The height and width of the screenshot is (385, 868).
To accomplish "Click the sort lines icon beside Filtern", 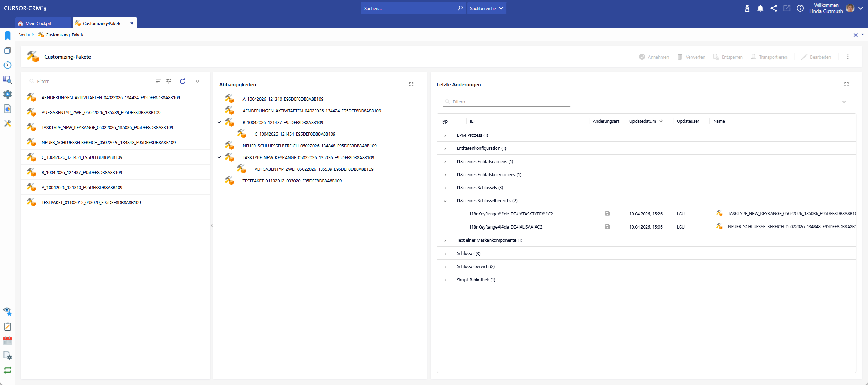I will coord(159,81).
